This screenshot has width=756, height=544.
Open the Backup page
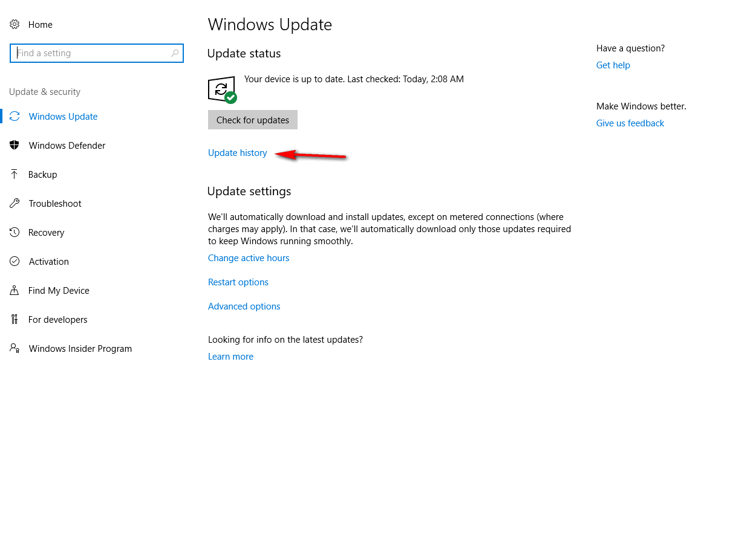tap(42, 175)
